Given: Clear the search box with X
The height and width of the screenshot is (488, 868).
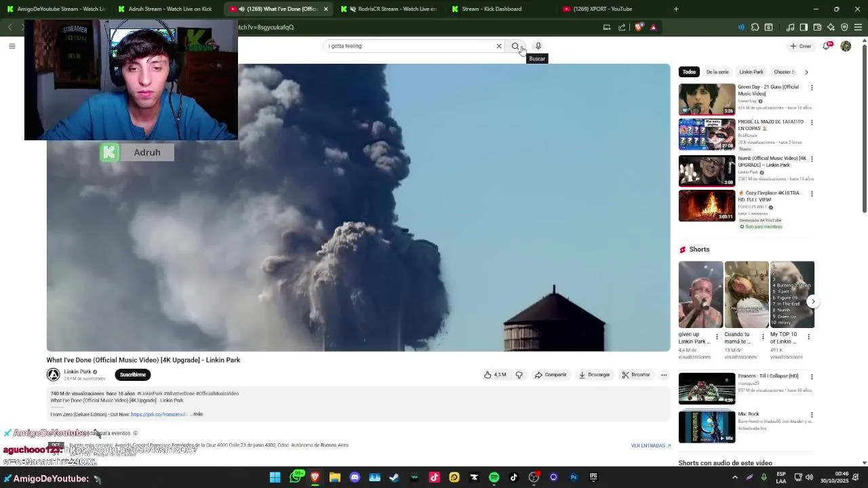Looking at the screenshot, I should (499, 46).
